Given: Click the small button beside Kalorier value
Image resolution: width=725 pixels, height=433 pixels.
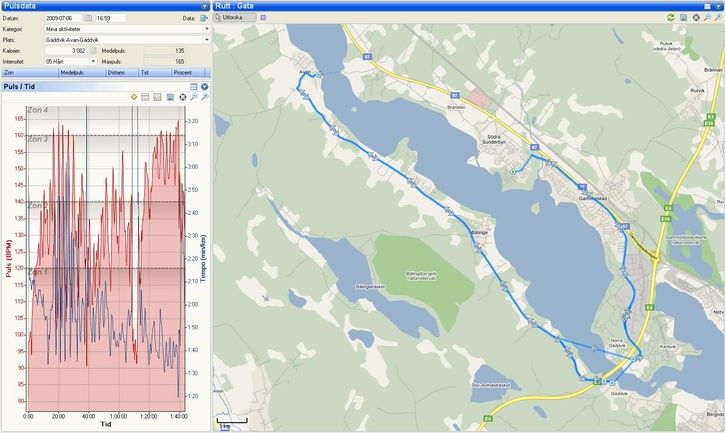Looking at the screenshot, I should (93, 50).
